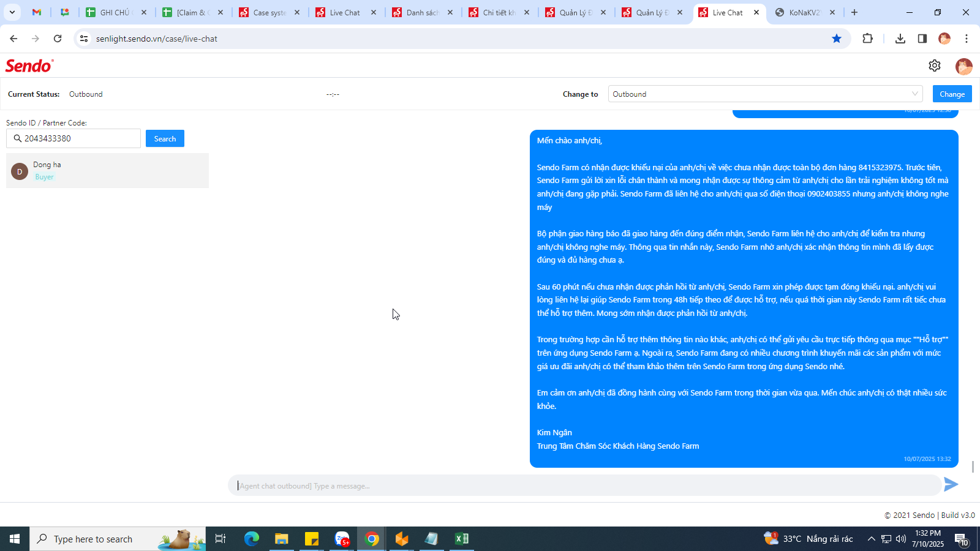The width and height of the screenshot is (980, 551).
Task: Click the Current Status Outbound value
Action: (86, 94)
